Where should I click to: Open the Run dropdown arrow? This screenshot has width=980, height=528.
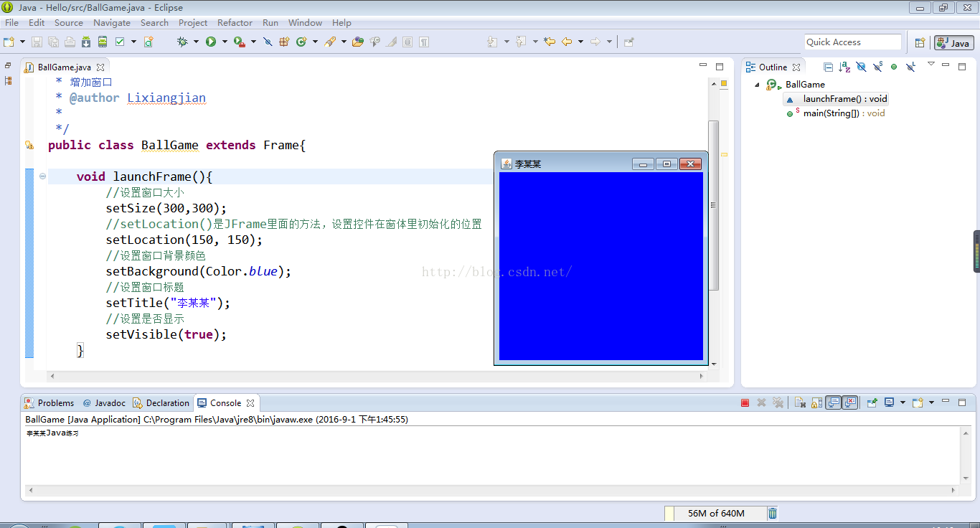coord(225,42)
